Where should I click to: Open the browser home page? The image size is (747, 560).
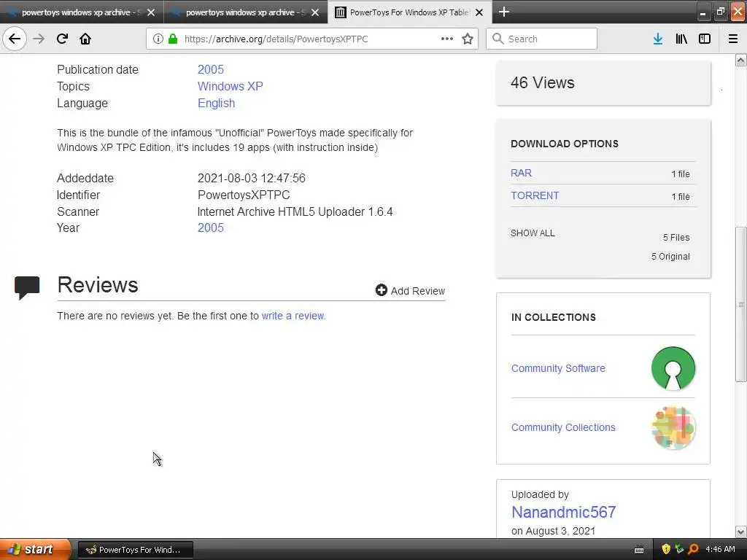click(85, 39)
